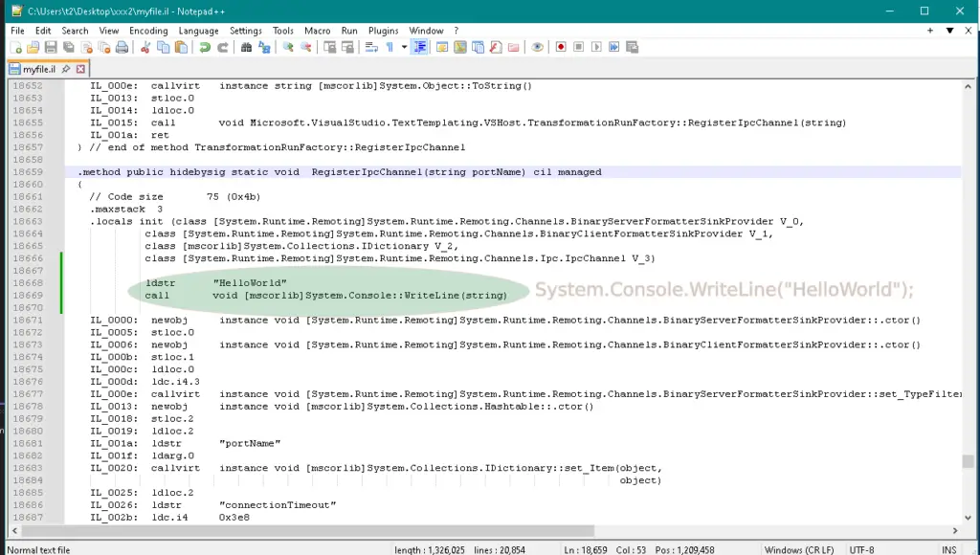Click the horizontal scrollbar right arrow

(x=956, y=531)
